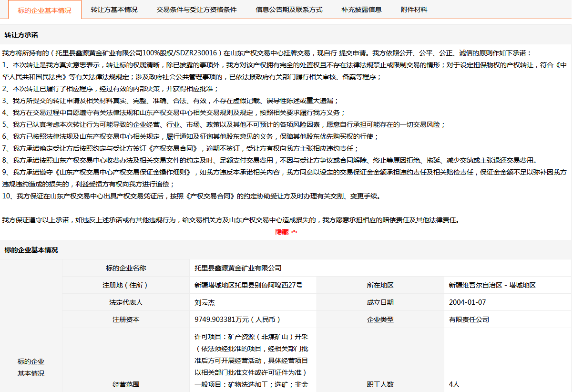Screen dimensions: 573x392
Task: Select the region value 新疆维吾尔自治区 - 塔城地区
Action: pos(492,285)
